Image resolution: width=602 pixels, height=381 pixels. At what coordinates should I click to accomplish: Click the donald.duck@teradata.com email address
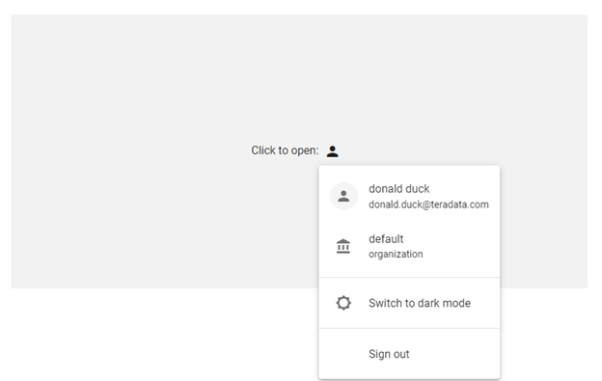click(x=428, y=204)
